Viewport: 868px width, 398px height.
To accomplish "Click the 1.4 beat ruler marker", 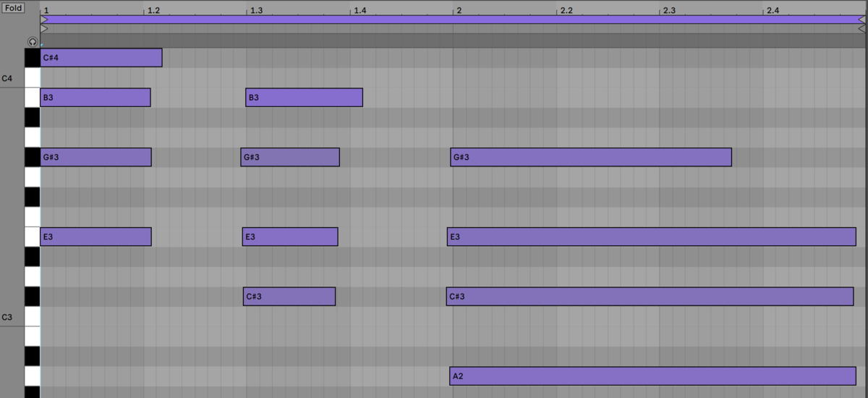I will click(359, 11).
